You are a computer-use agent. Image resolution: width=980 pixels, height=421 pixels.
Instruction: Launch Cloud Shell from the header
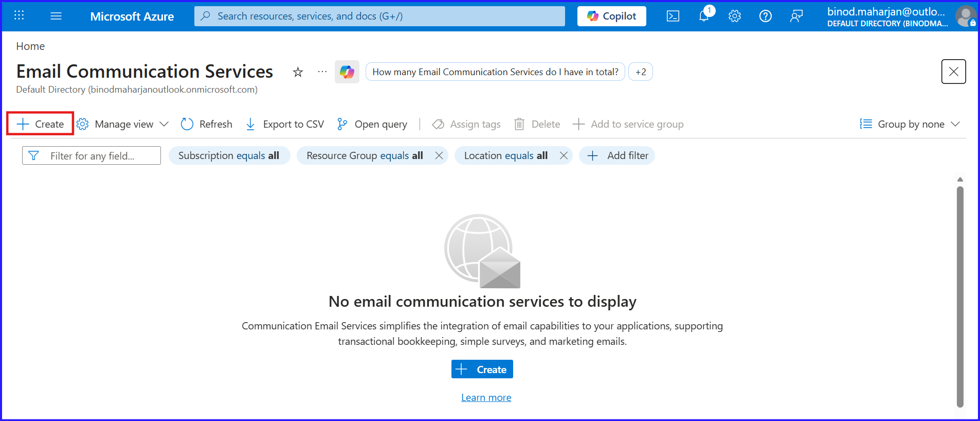pos(673,16)
